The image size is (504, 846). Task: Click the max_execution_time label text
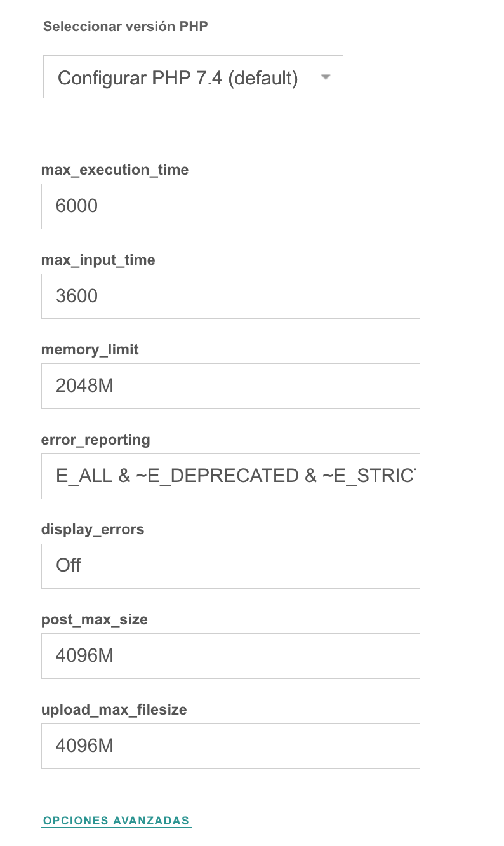[115, 170]
